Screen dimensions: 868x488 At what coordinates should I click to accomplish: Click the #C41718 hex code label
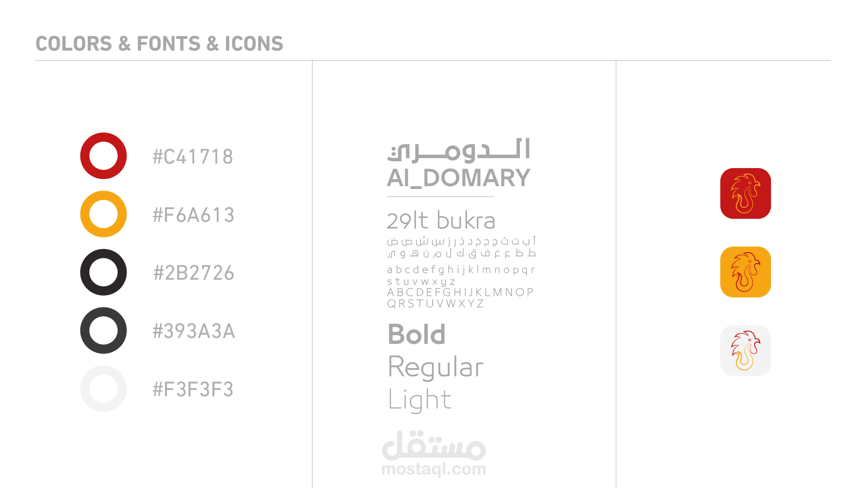tap(193, 157)
